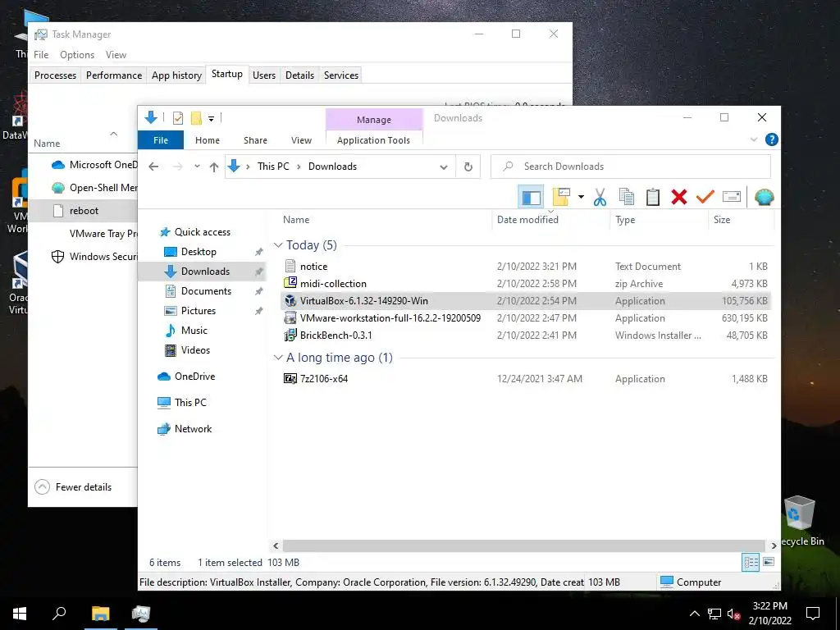
Task: Click the Copy icon in the toolbar
Action: 626,197
